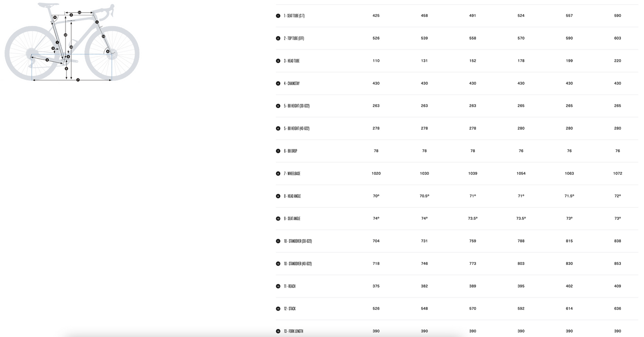644x337 pixels.
Task: Click the '13 - Fork Length' label
Action: (293, 331)
